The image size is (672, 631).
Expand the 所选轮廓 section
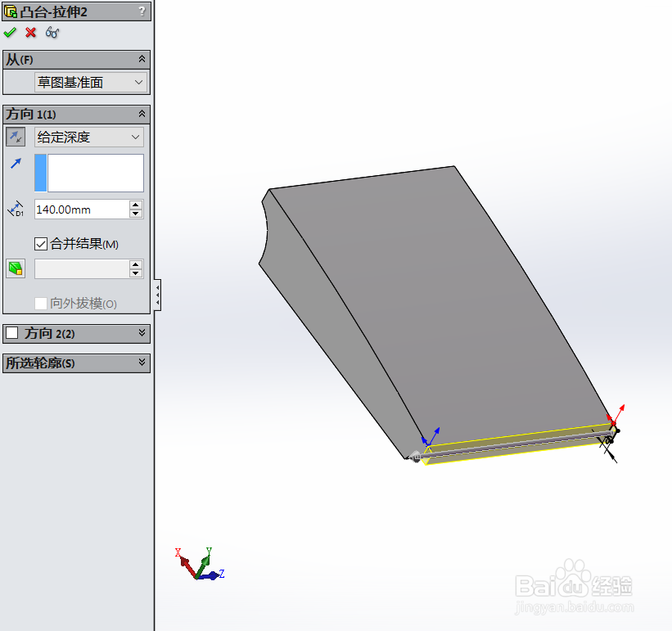[x=142, y=363]
